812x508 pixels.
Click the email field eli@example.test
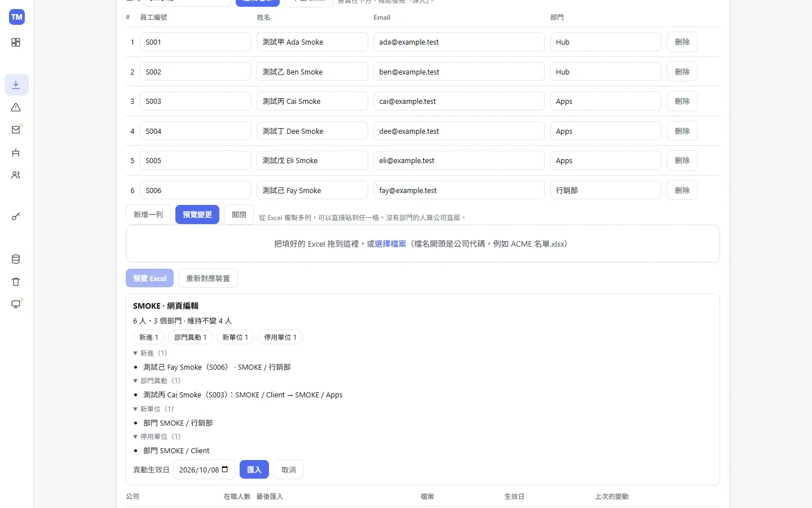(x=459, y=160)
